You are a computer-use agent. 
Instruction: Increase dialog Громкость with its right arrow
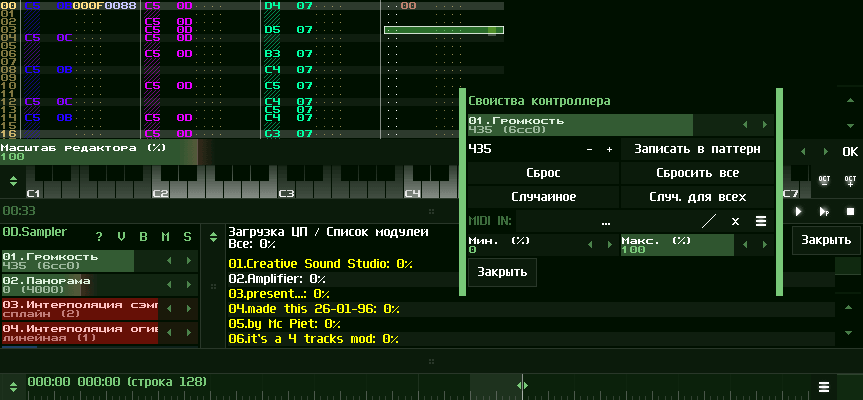tap(764, 125)
